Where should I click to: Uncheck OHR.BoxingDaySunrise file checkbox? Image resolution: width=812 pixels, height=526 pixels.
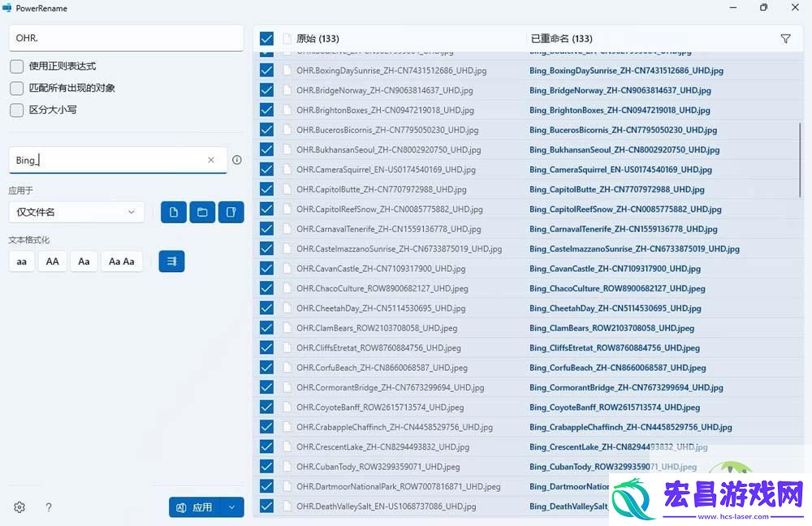pyautogui.click(x=266, y=71)
